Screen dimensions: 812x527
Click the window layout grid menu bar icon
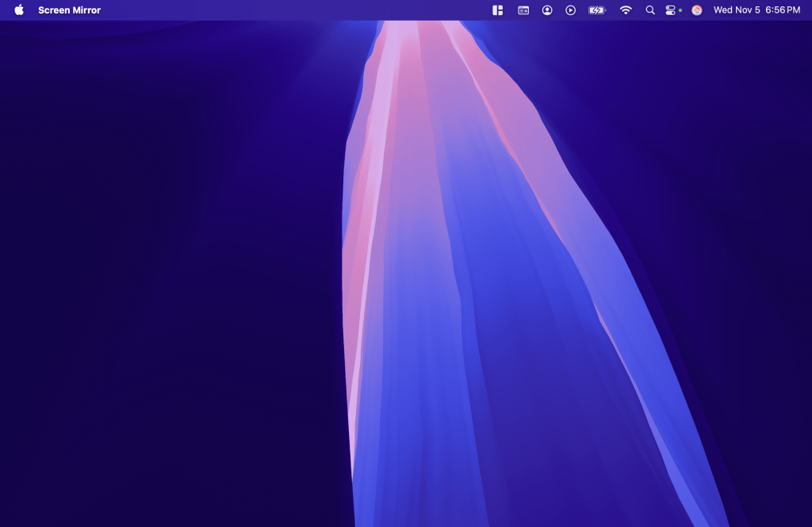pos(498,10)
